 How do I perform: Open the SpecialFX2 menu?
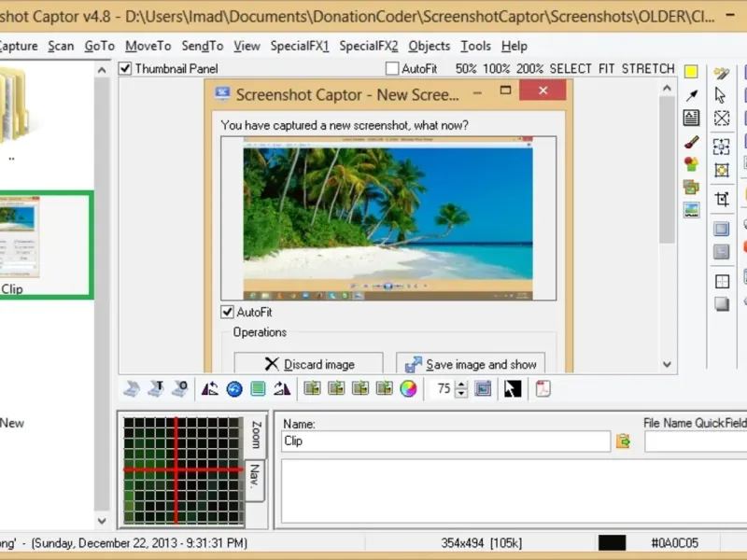369,46
